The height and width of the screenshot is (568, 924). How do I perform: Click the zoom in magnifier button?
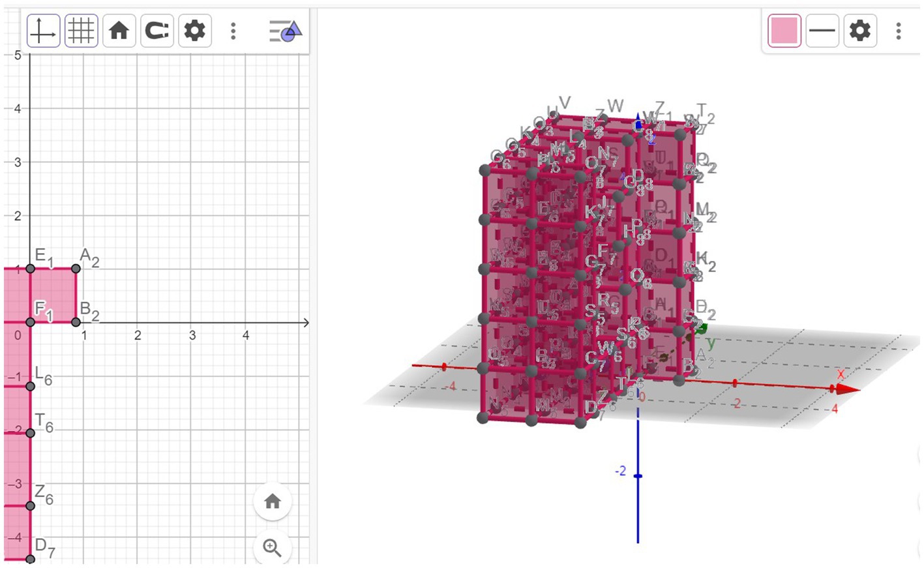tap(272, 547)
